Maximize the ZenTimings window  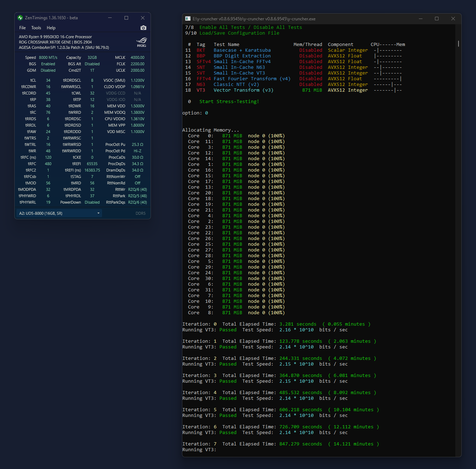pyautogui.click(x=126, y=18)
